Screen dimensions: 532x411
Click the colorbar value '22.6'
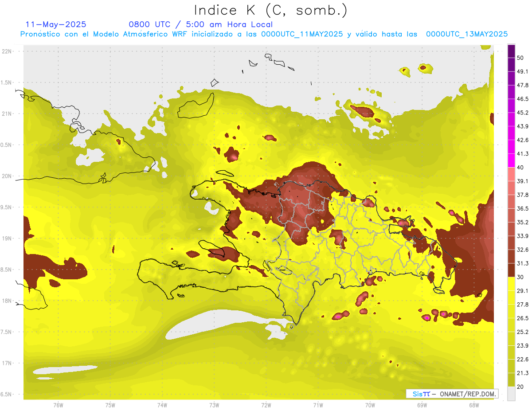pos(523,360)
